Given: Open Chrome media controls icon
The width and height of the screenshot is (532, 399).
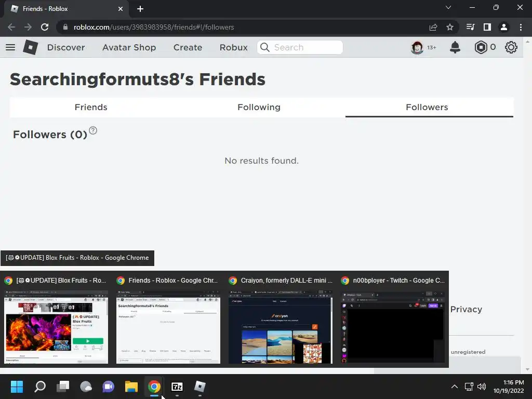Looking at the screenshot, I should click(x=470, y=27).
